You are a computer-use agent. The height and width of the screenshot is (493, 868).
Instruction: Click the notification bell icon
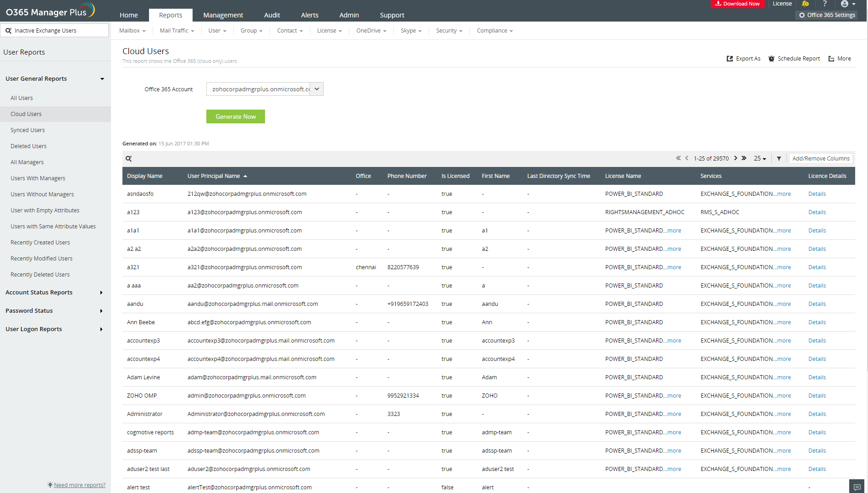[x=805, y=4]
